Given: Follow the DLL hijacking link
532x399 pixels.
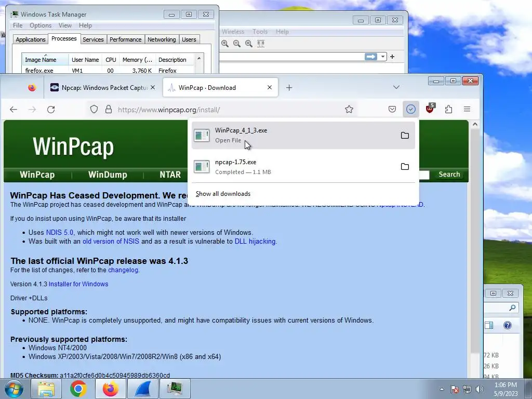Looking at the screenshot, I should click(255, 241).
